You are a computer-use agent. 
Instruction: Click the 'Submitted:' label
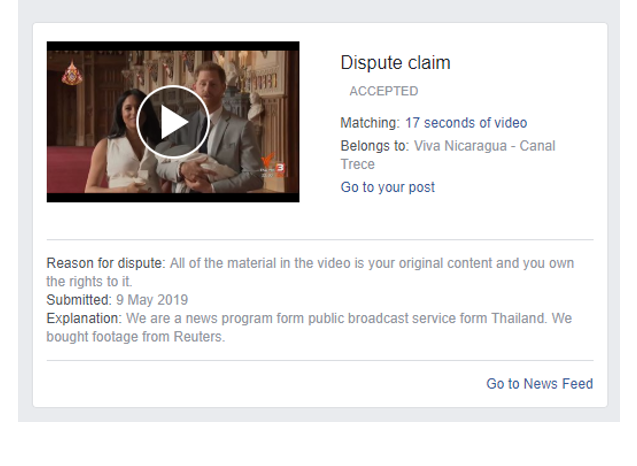pyautogui.click(x=79, y=300)
